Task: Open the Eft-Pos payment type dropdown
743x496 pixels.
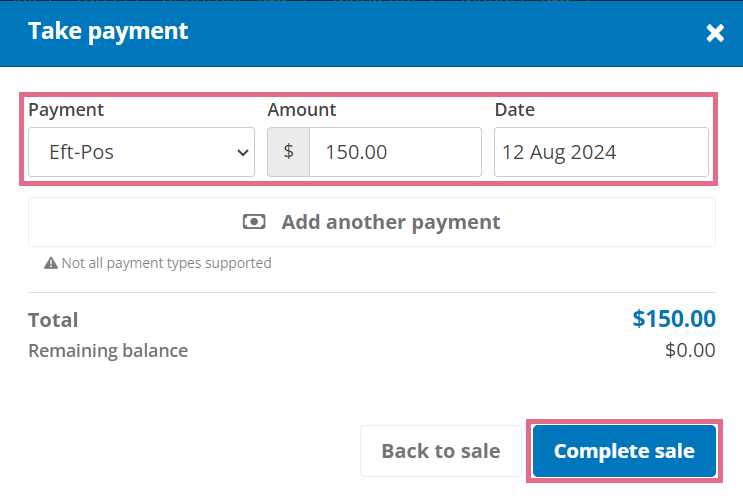Action: click(x=141, y=152)
